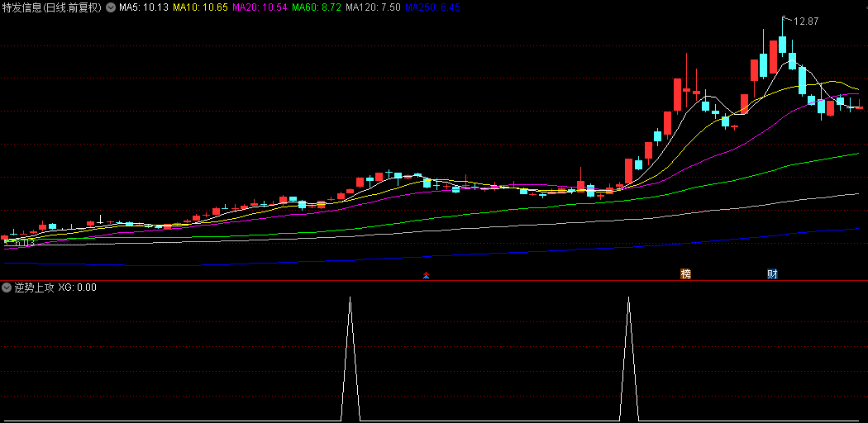Click the XG: 0.00 value
The height and width of the screenshot is (423, 868).
(78, 288)
